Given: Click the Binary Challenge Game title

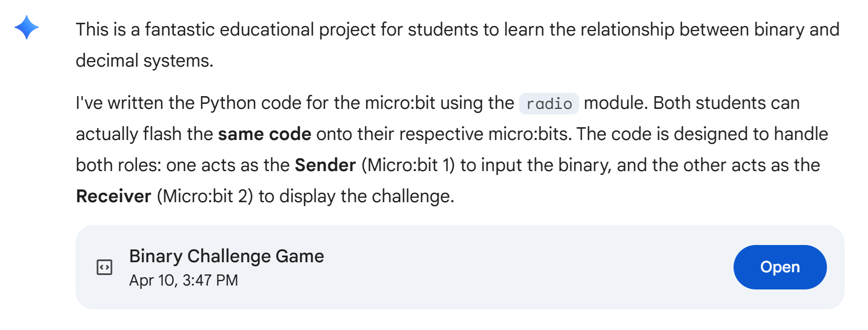Looking at the screenshot, I should [x=227, y=256].
